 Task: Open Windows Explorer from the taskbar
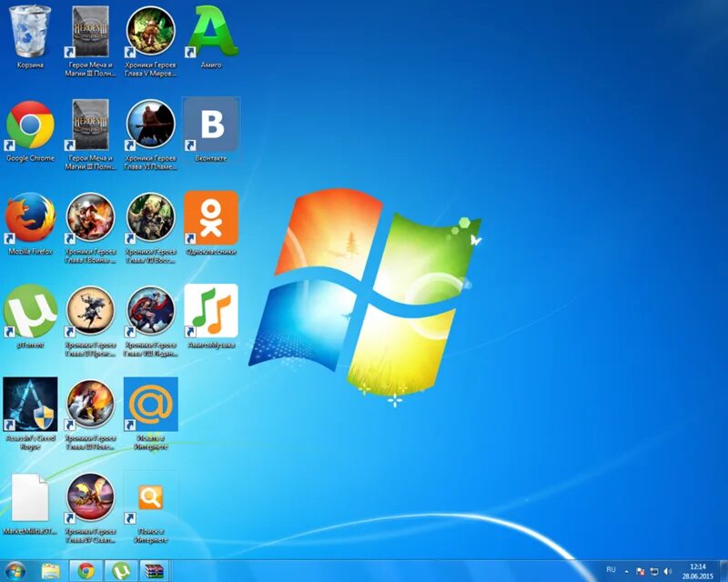(51, 571)
